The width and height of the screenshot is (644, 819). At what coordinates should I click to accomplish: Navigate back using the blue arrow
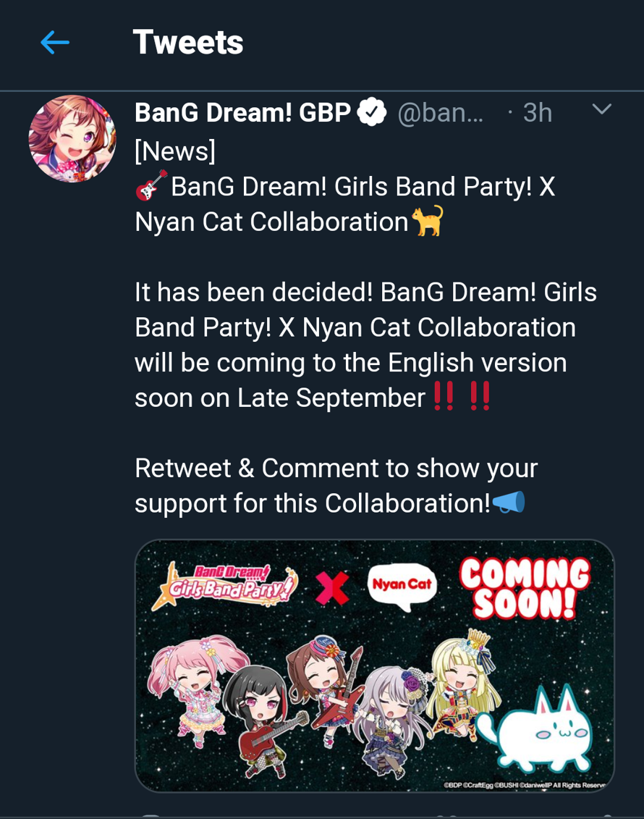pyautogui.click(x=54, y=42)
